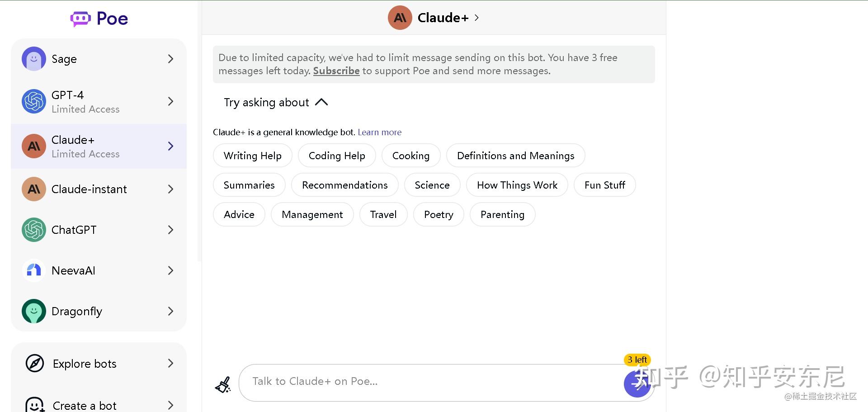Choose the Poetry topic chip
This screenshot has width=868, height=412.
pyautogui.click(x=438, y=214)
